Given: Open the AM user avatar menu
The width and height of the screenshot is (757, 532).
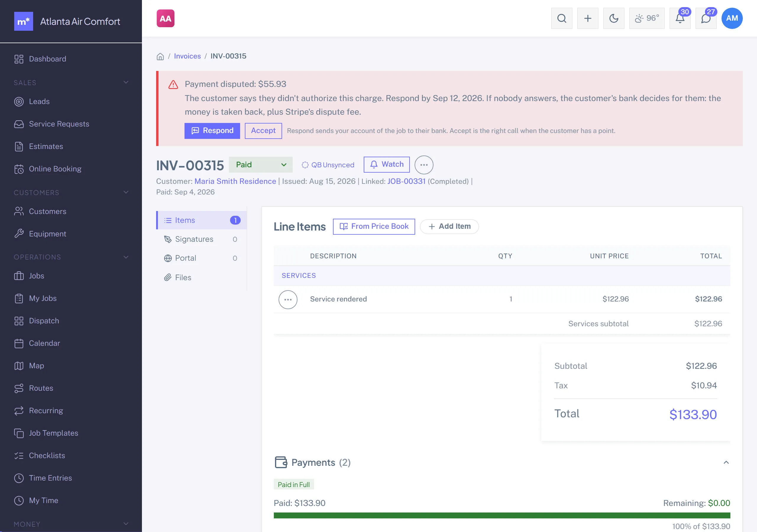Looking at the screenshot, I should (732, 18).
